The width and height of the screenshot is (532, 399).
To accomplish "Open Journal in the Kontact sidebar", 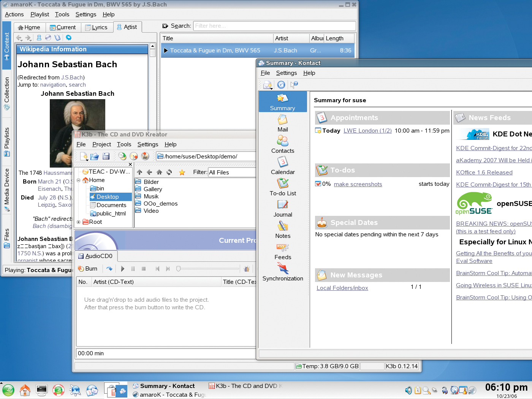I will point(283,209).
